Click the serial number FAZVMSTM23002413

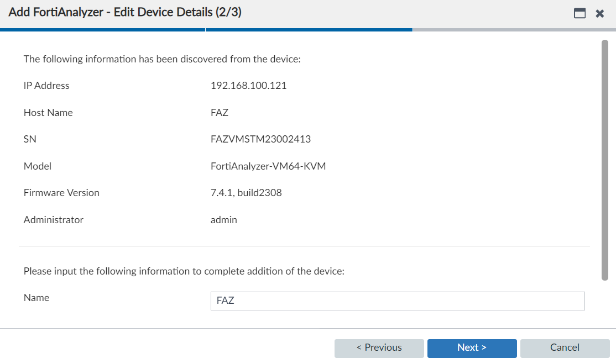point(260,139)
